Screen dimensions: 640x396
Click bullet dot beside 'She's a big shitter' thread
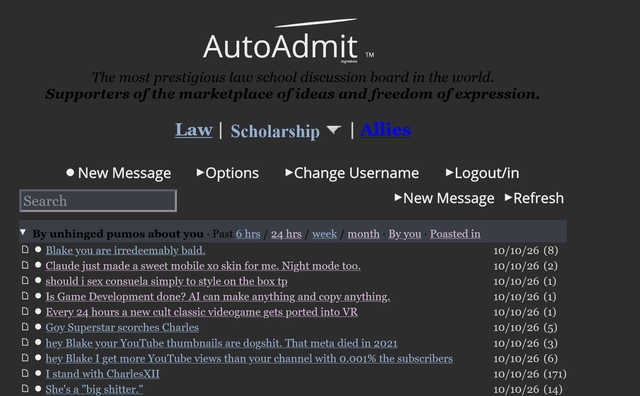[38, 389]
